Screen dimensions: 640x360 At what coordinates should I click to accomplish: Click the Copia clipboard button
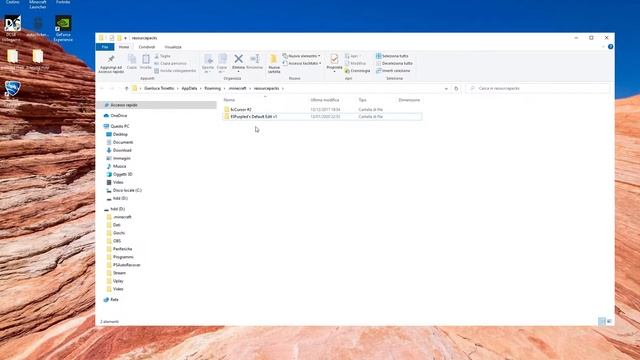pyautogui.click(x=132, y=62)
